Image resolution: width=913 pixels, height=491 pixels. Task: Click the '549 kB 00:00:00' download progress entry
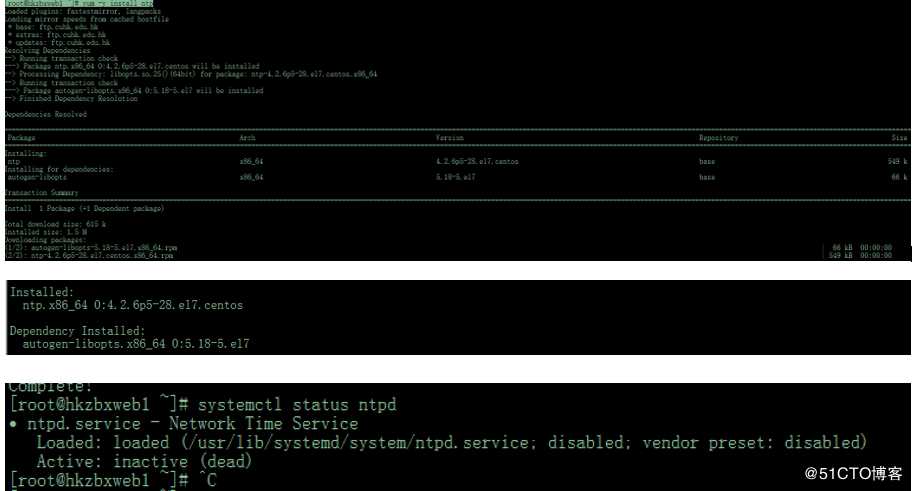click(x=861, y=256)
